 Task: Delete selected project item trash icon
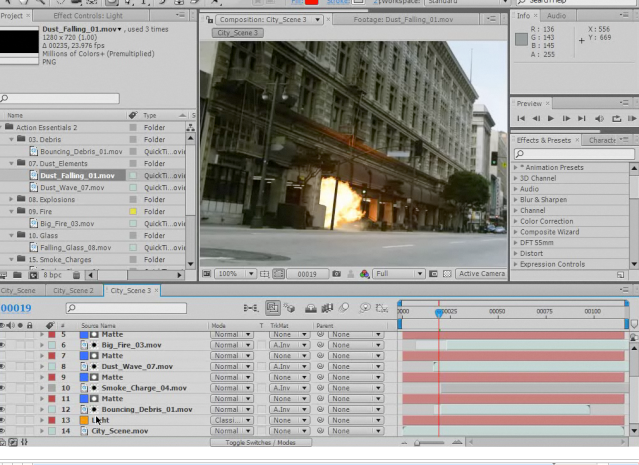[x=76, y=275]
